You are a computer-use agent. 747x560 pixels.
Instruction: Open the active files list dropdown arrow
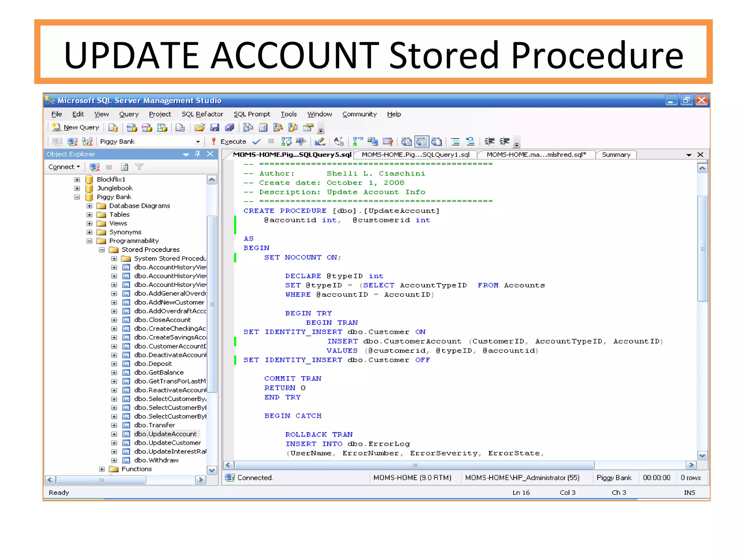[x=689, y=155]
